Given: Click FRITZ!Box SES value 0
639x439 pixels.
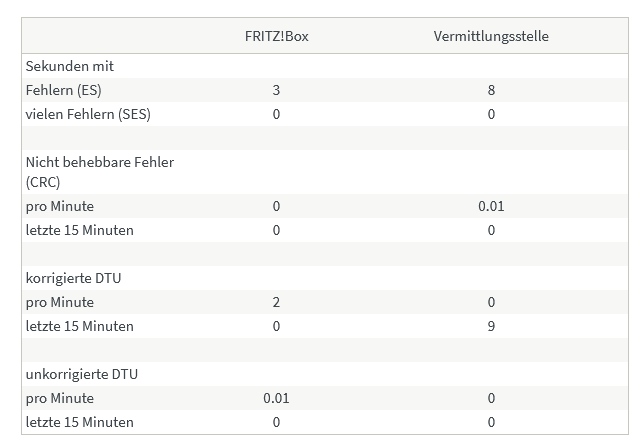Looking at the screenshot, I should pos(276,114).
